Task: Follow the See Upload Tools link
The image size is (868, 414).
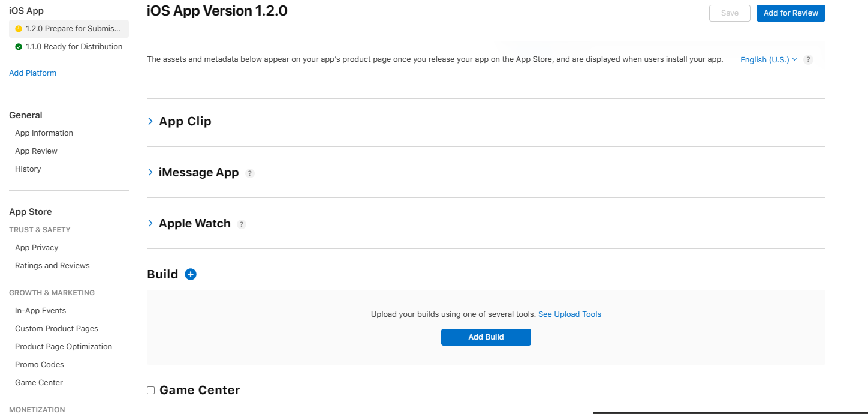Action: [x=569, y=314]
